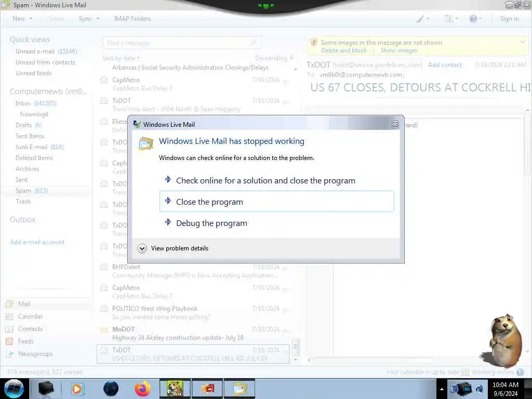
Task: Open the Menus icon in toolbar
Action: pyautogui.click(x=451, y=19)
